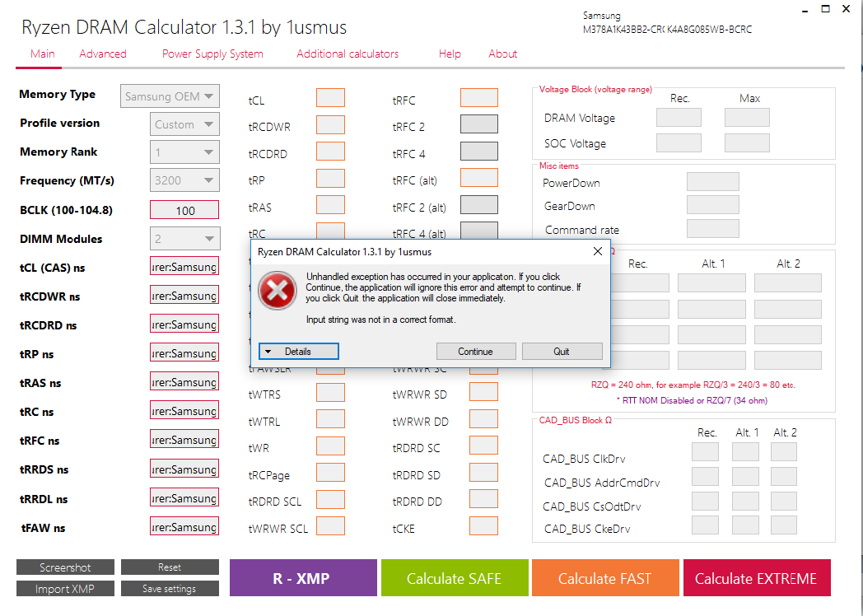863x616 pixels.
Task: Click the Command rate value box
Action: tap(713, 228)
